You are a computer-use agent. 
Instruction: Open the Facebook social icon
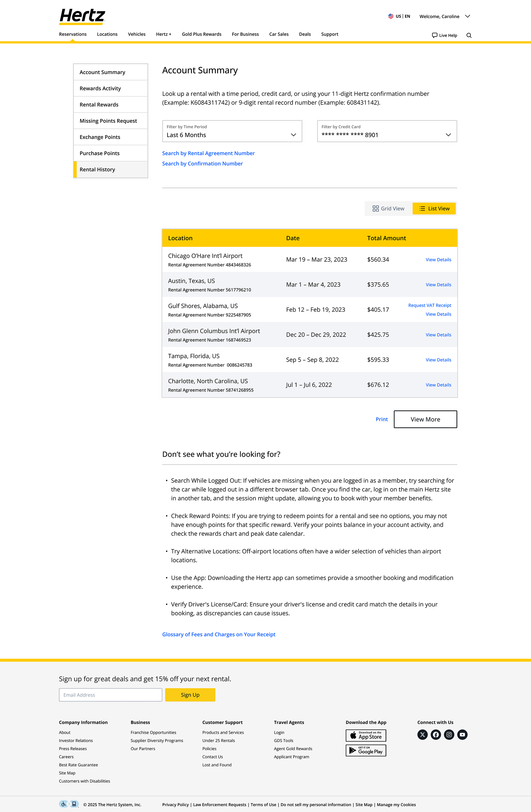436,735
